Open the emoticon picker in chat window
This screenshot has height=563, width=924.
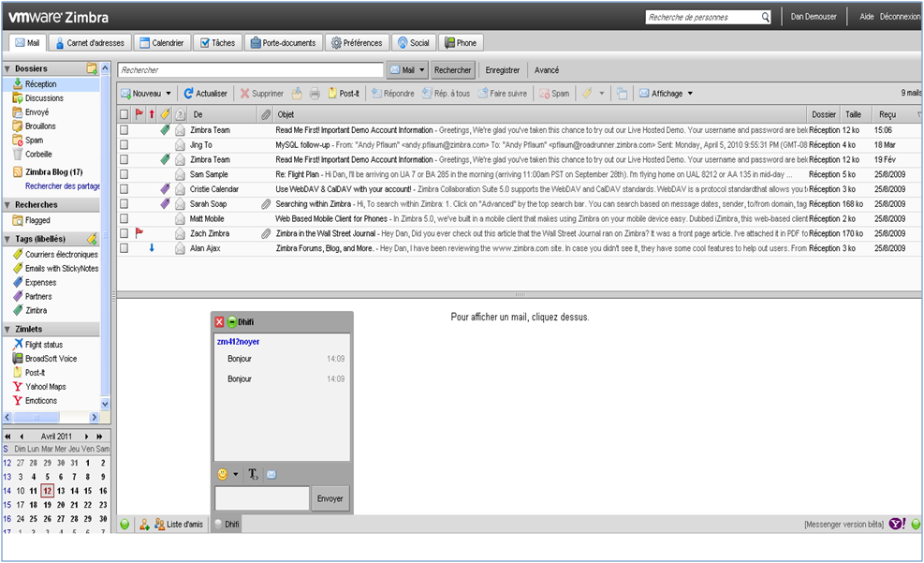(x=223, y=474)
